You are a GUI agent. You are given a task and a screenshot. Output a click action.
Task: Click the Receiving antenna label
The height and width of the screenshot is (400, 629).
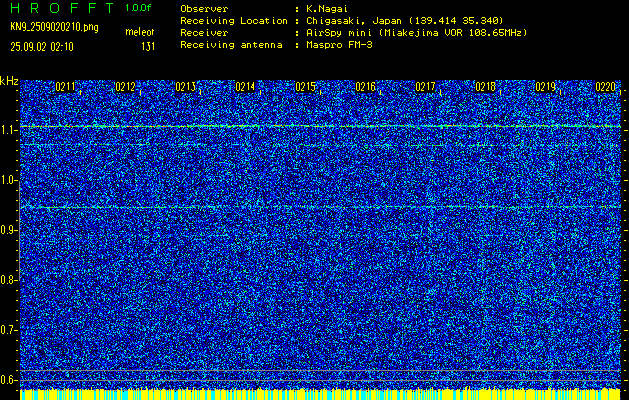[x=231, y=45]
